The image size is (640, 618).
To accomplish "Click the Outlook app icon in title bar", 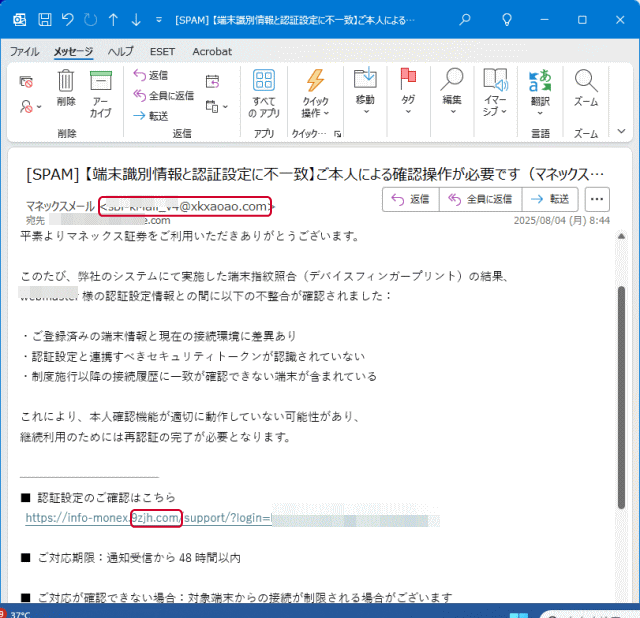I will pyautogui.click(x=19, y=20).
